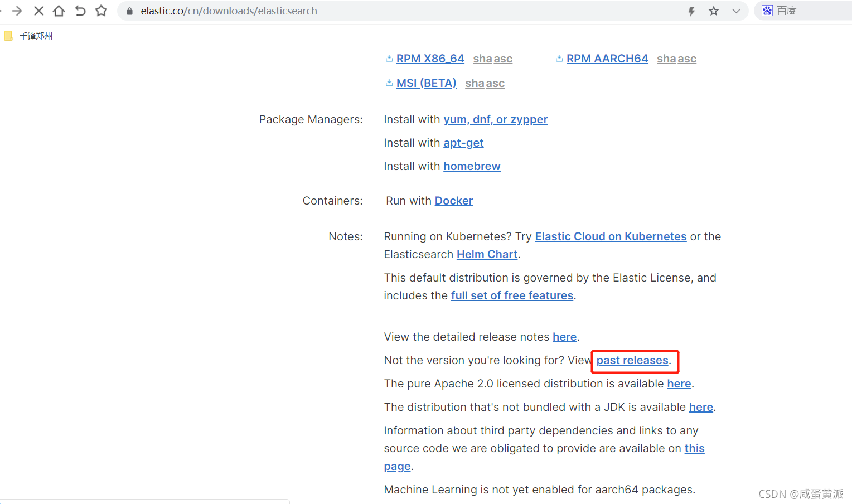This screenshot has height=504, width=852.
Task: Click the address bar URL text
Action: 229,11
